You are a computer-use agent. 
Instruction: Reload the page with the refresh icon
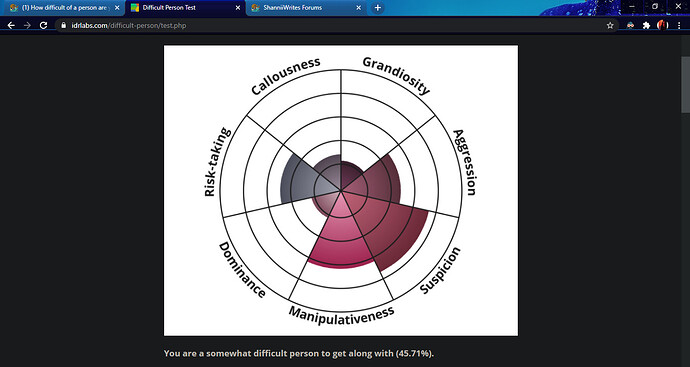click(43, 26)
